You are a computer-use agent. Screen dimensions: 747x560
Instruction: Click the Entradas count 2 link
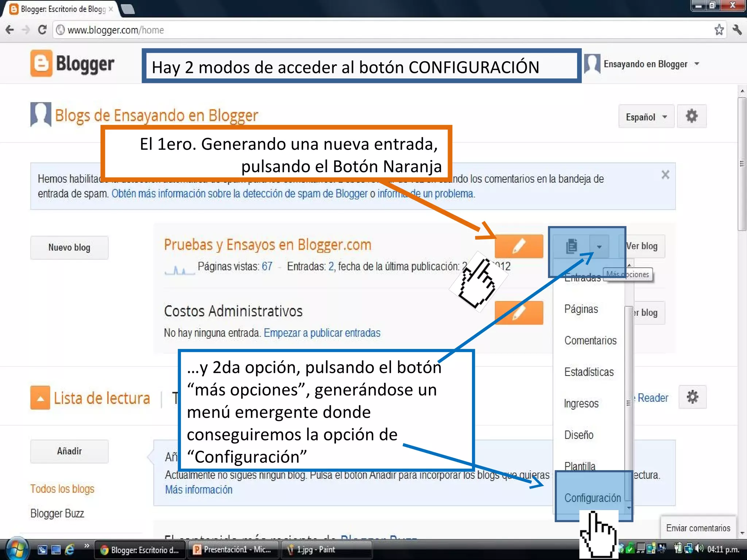(x=331, y=267)
